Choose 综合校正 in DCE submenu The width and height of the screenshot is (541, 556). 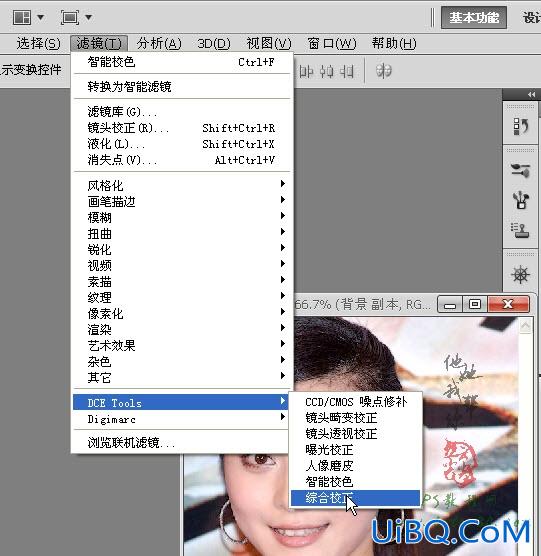(x=356, y=498)
